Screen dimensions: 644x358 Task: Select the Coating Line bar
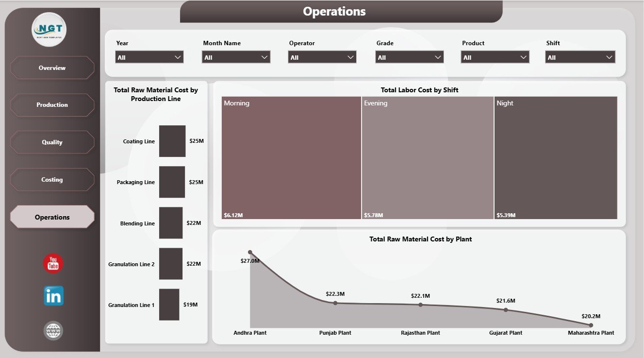[x=172, y=141]
